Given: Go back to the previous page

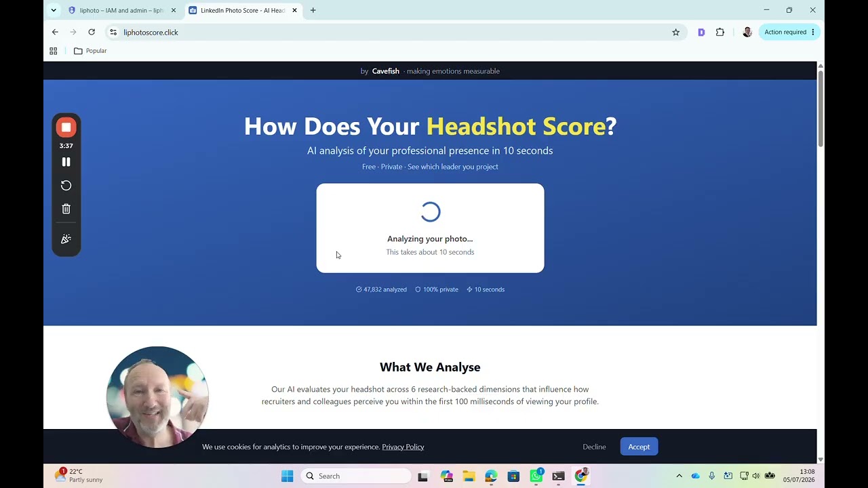Looking at the screenshot, I should [55, 32].
